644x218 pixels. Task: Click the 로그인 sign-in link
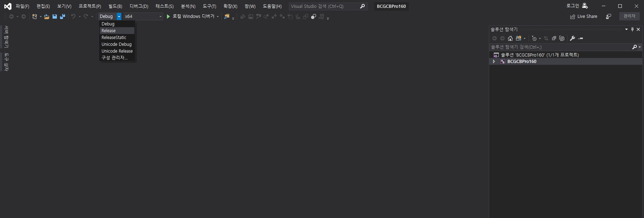point(572,6)
